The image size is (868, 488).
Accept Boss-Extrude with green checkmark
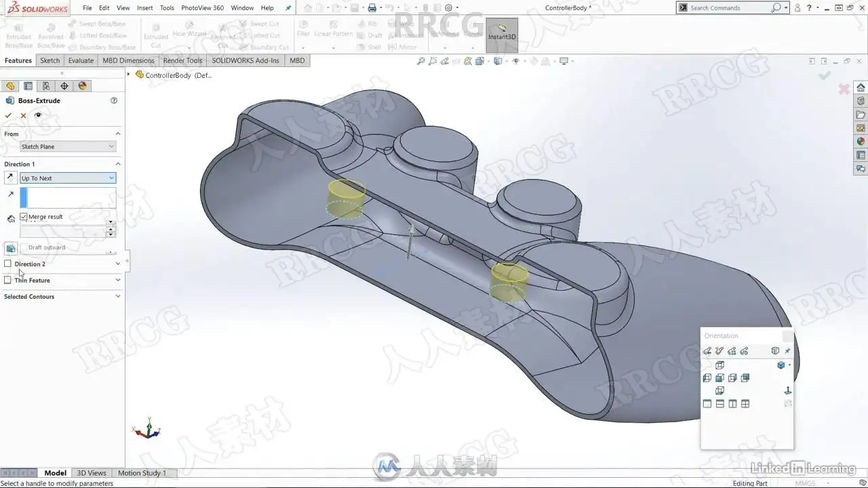coord(8,115)
